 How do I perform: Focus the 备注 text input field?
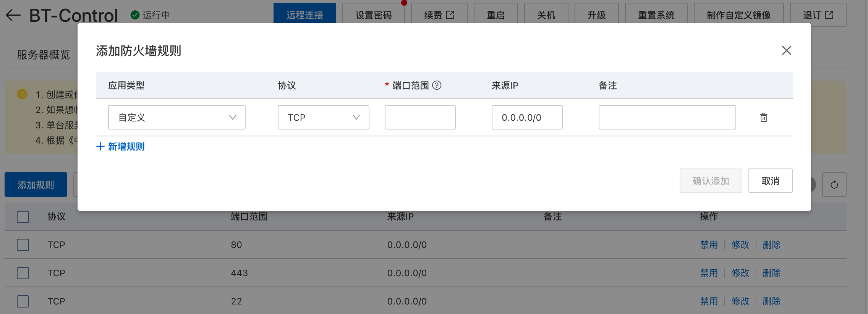tap(667, 117)
